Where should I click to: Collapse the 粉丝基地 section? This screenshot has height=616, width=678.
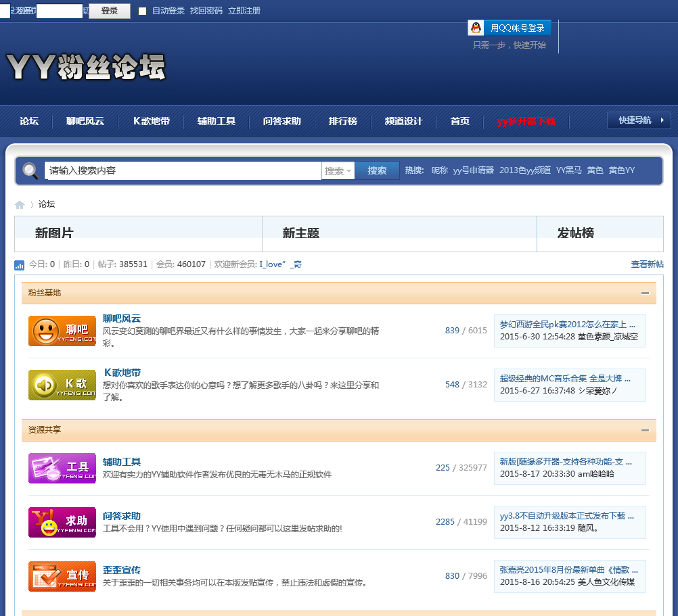645,293
